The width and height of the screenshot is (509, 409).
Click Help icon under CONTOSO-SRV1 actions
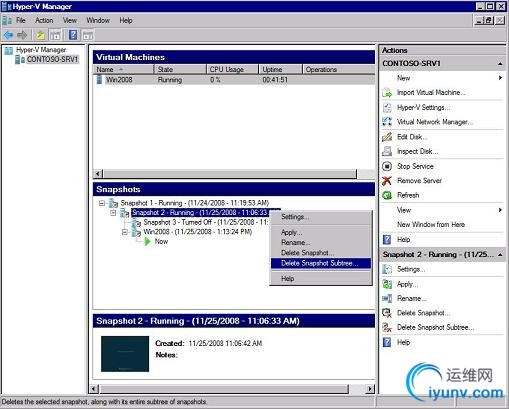(x=387, y=239)
